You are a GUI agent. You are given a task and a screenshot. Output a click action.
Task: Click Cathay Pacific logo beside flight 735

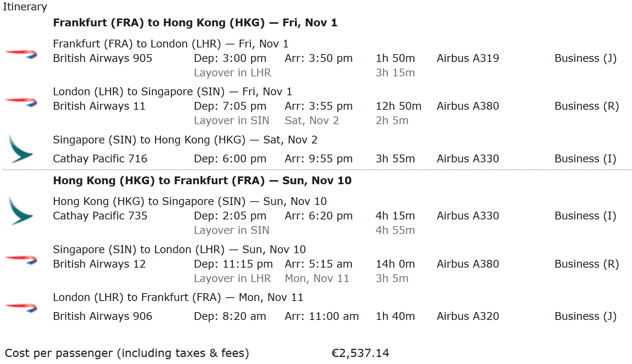coord(20,211)
